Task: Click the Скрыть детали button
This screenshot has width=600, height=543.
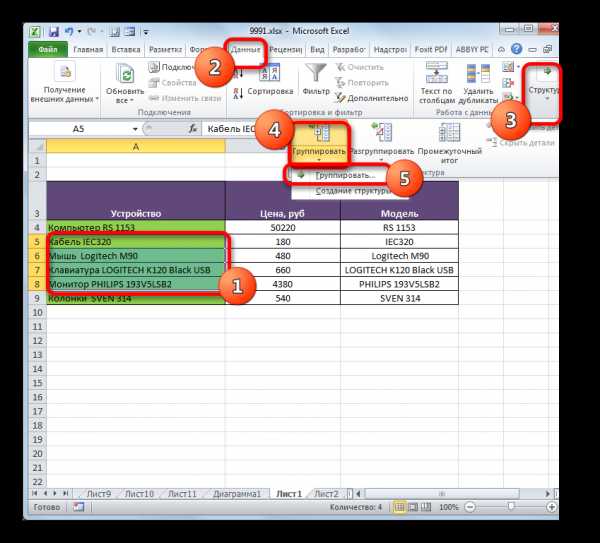Action: tap(523, 143)
